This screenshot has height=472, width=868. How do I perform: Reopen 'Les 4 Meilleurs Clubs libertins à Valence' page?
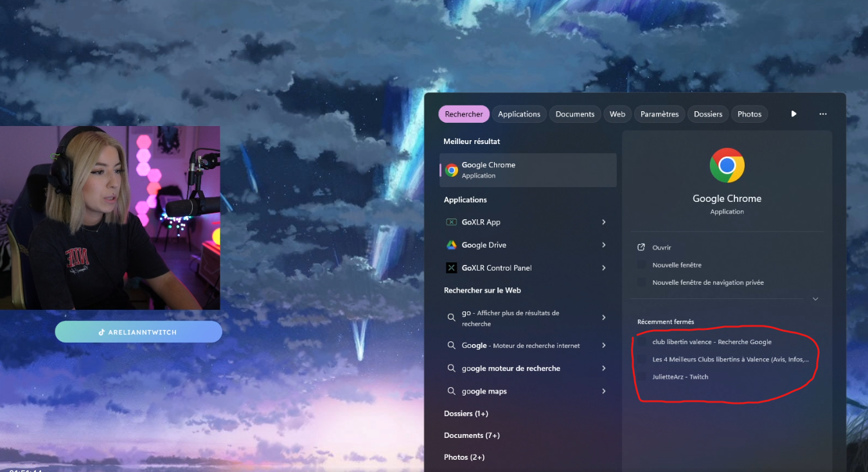point(731,359)
